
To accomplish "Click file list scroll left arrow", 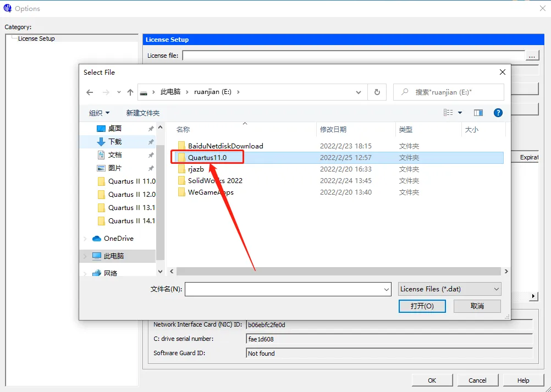I will (172, 271).
